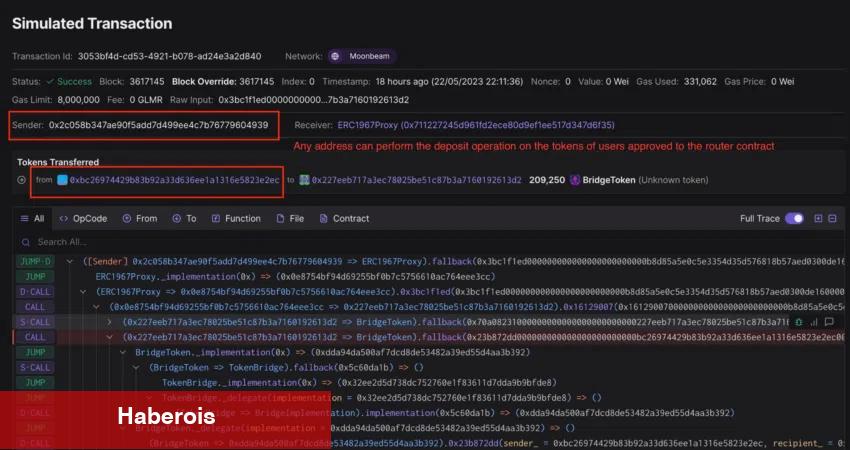Collapse the 0x16129007 CALL trace row
The width and height of the screenshot is (850, 450).
[x=96, y=307]
